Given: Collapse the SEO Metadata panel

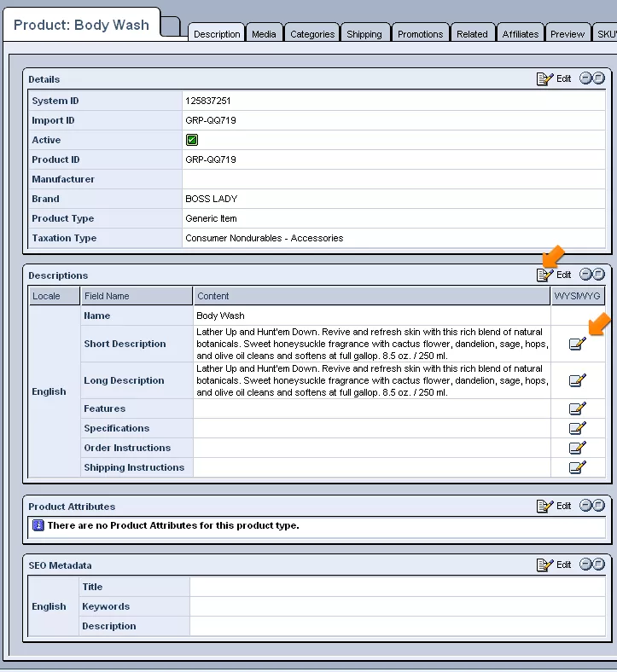Looking at the screenshot, I should click(x=585, y=565).
